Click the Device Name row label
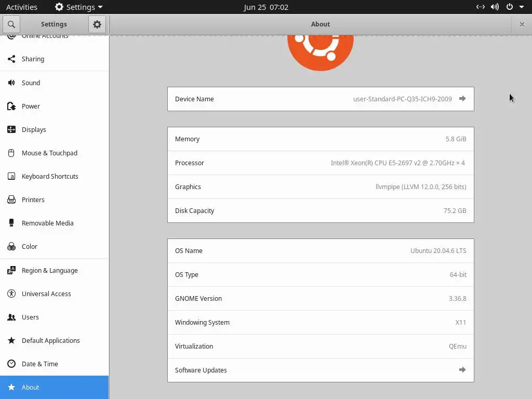Viewport: 532px width, 399px height. (194, 99)
